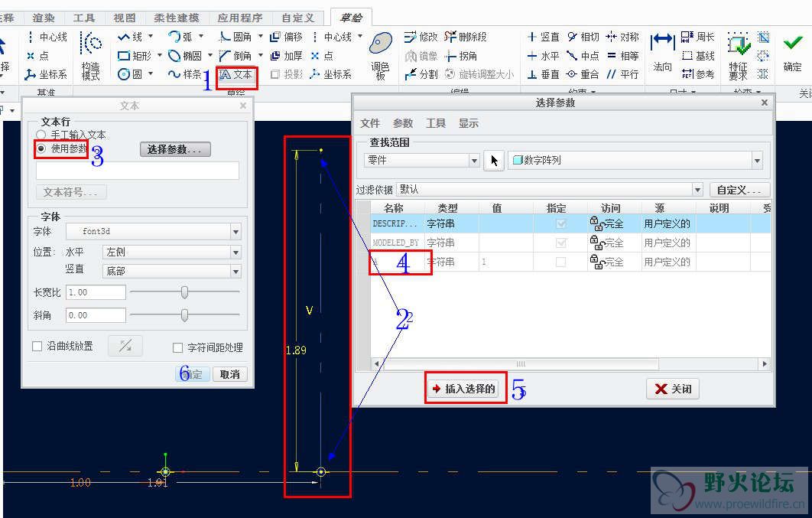812x518 pixels.
Task: Open the 数字阵列 dropdown
Action: click(757, 161)
